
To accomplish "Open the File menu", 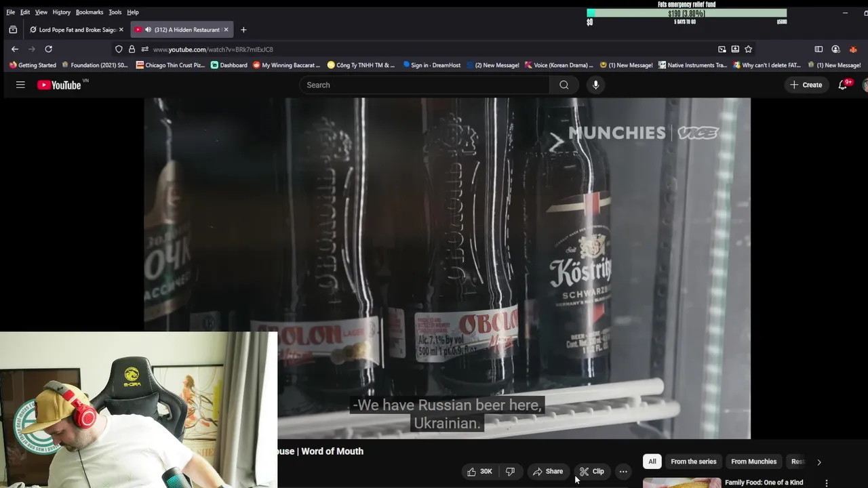I will pos(10,12).
